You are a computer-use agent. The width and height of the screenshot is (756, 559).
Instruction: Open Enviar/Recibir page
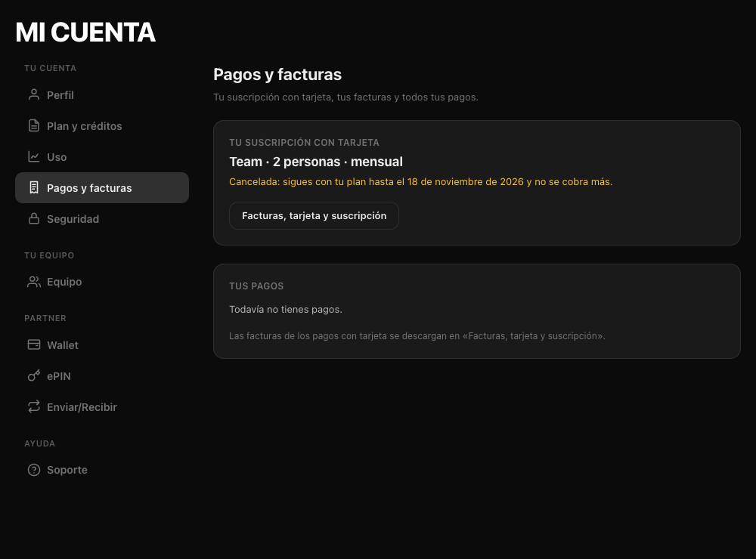(102, 406)
